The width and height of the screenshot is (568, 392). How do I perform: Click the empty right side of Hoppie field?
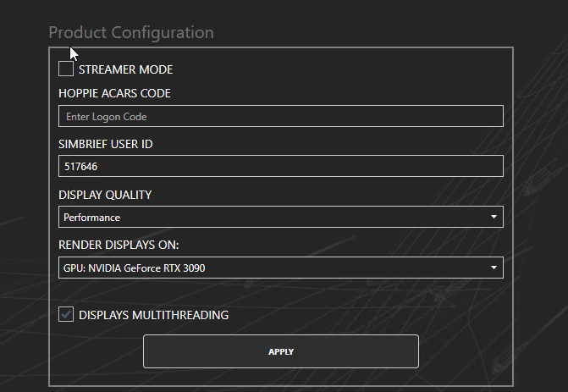coord(399,116)
